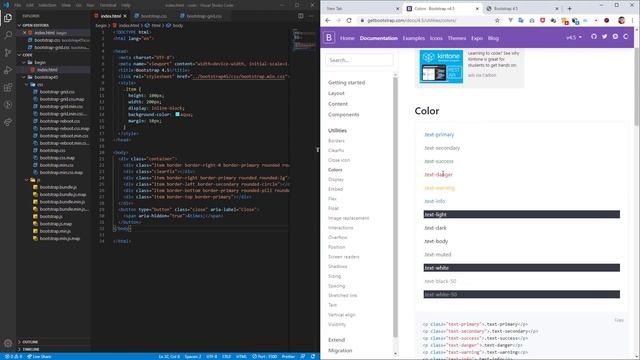The height and width of the screenshot is (360, 640).
Task: Reload the Bootstrap docs page
Action: (349, 20)
